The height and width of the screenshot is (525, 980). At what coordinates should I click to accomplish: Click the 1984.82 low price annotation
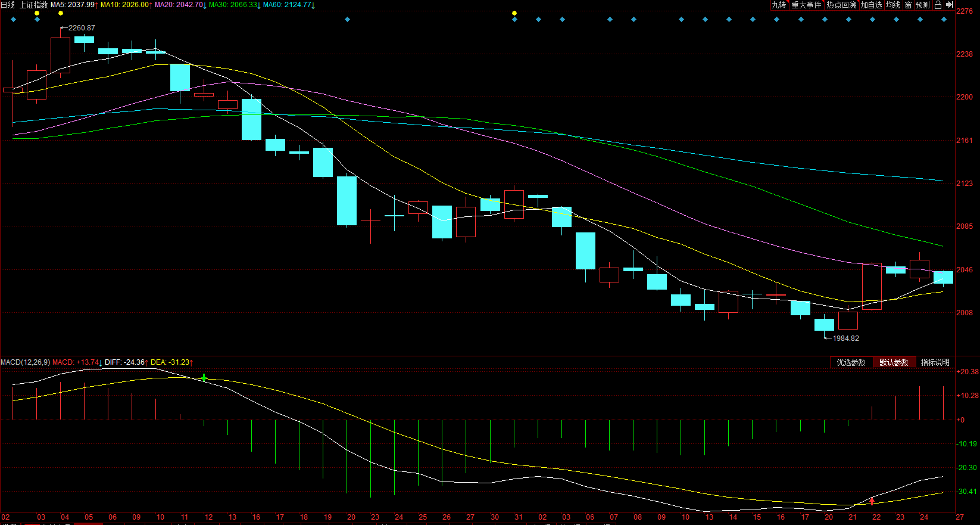(845, 338)
